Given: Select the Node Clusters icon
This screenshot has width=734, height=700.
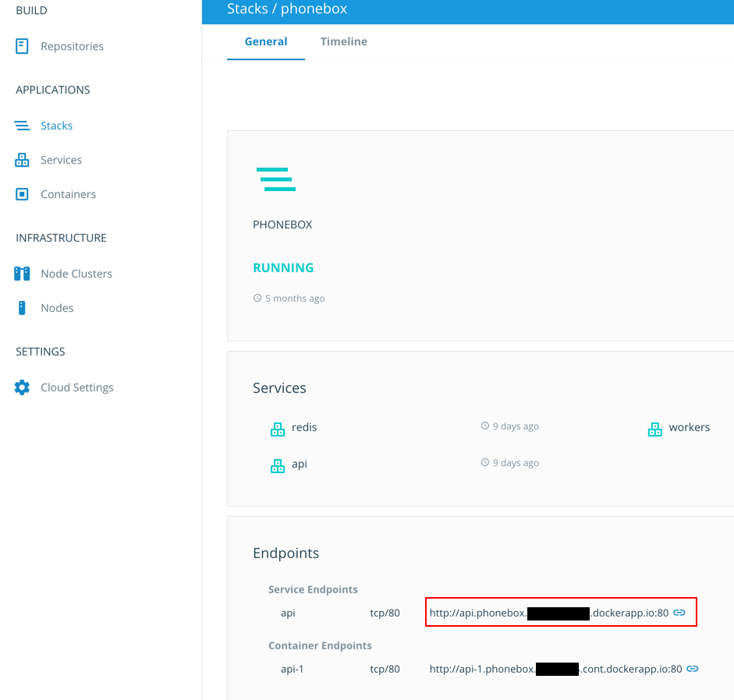Looking at the screenshot, I should 23,274.
